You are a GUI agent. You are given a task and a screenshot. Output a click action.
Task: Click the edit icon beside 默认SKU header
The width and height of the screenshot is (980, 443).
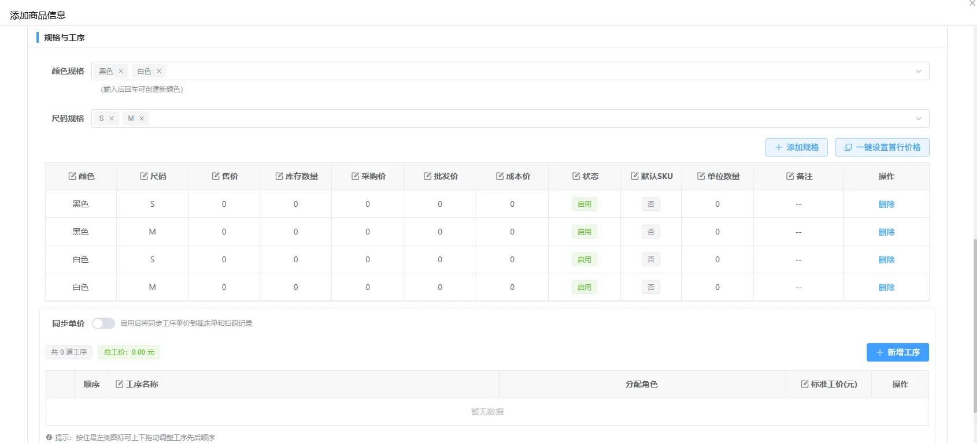pos(635,176)
